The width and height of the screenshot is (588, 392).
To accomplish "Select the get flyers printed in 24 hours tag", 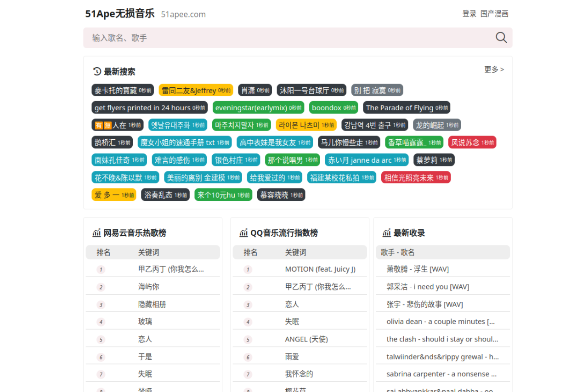I will [150, 108].
